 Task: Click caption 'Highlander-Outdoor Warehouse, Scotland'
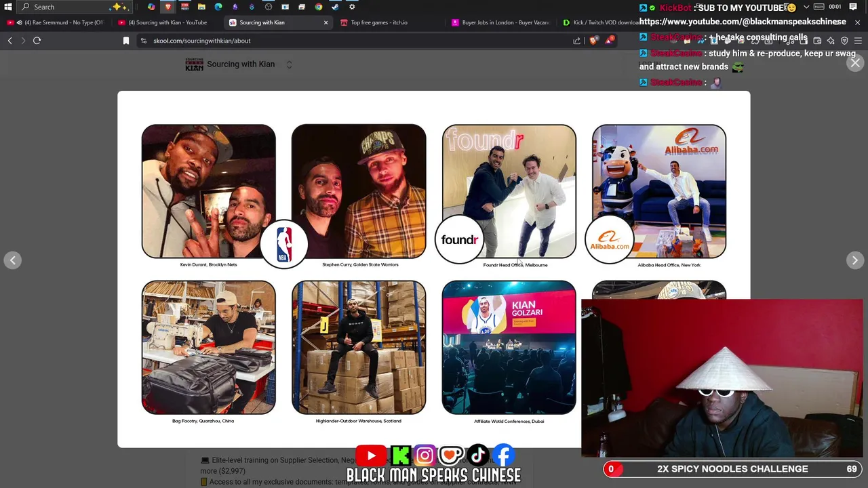358,421
